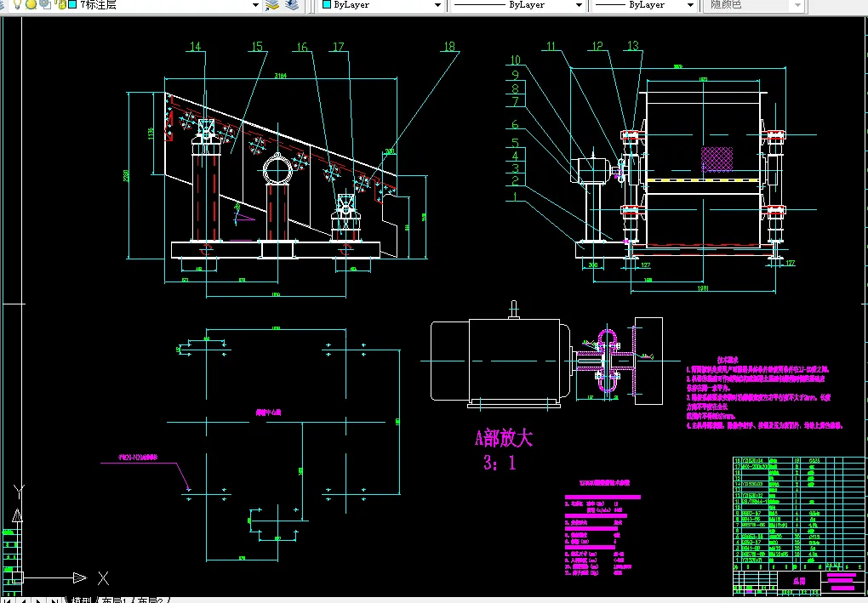Screen dimensions: 868x603
Task: Open the ByLayer color control dropdown
Action: [x=437, y=5]
